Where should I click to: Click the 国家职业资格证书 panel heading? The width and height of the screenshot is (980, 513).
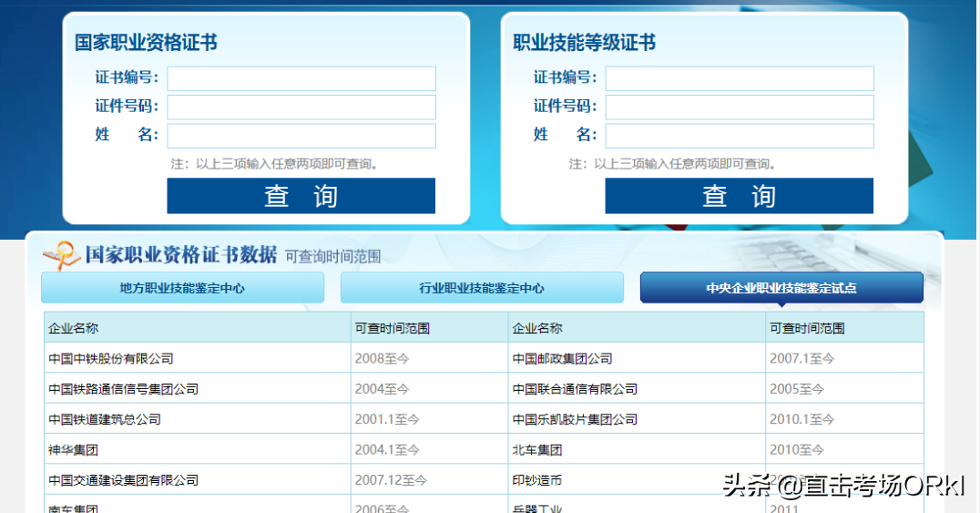[x=147, y=43]
